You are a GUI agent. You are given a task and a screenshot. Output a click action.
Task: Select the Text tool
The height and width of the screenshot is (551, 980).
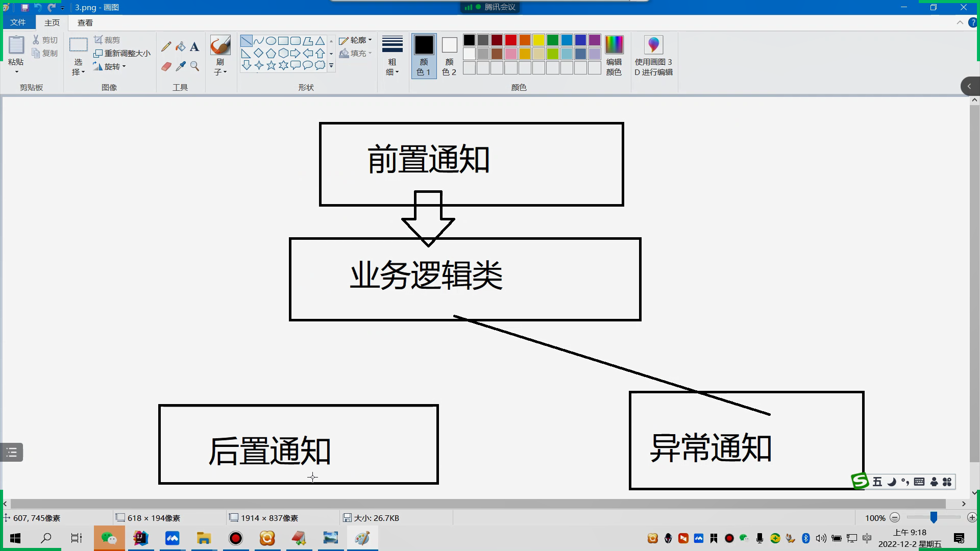(194, 47)
